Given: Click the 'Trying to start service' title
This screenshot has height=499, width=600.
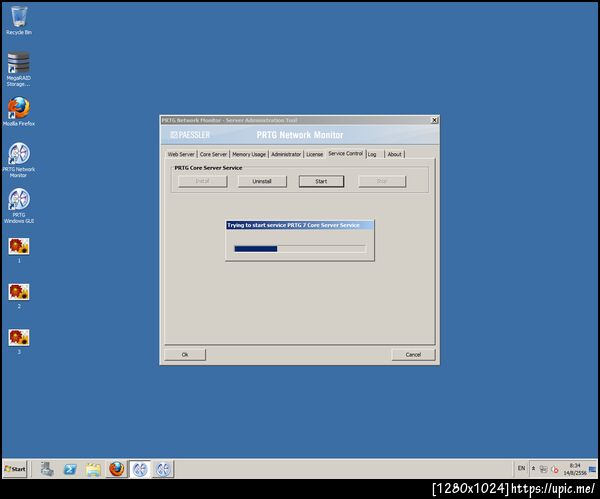Looking at the screenshot, I should 293,225.
